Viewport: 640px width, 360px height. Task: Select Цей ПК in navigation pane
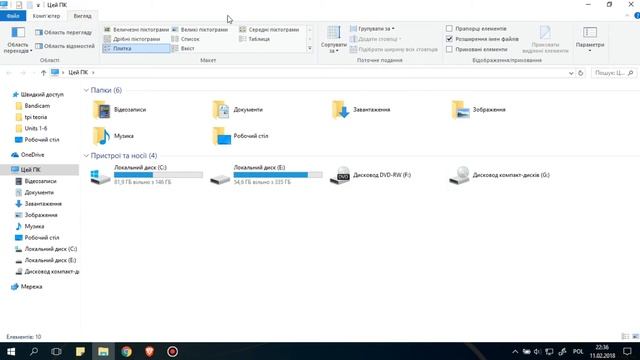(40, 169)
